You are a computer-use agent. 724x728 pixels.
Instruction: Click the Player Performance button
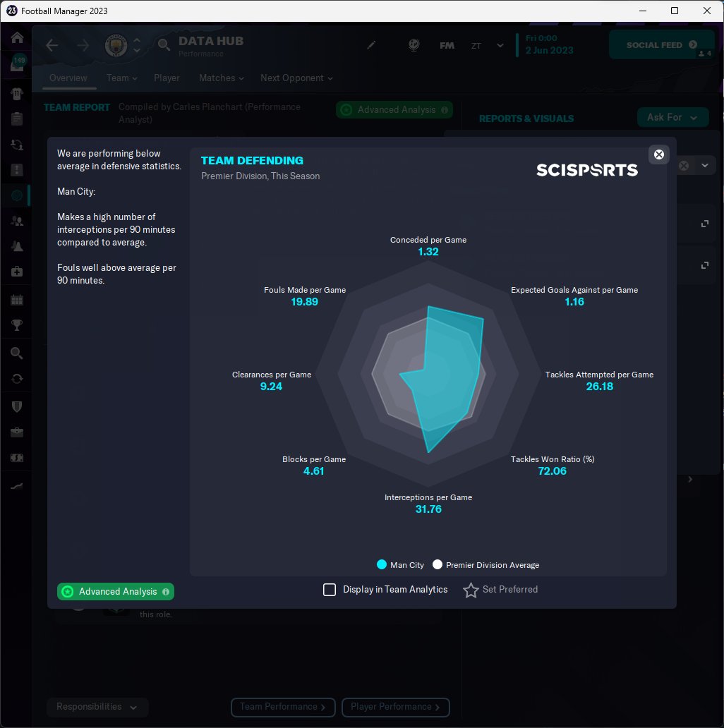(x=395, y=707)
